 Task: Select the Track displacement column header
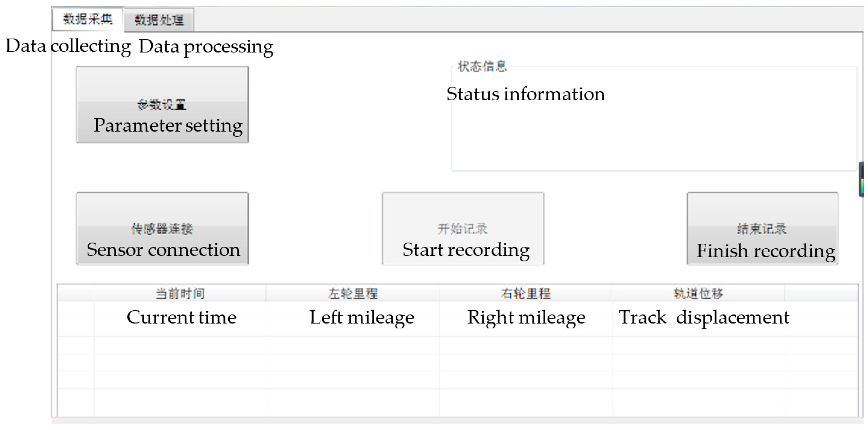(x=698, y=293)
